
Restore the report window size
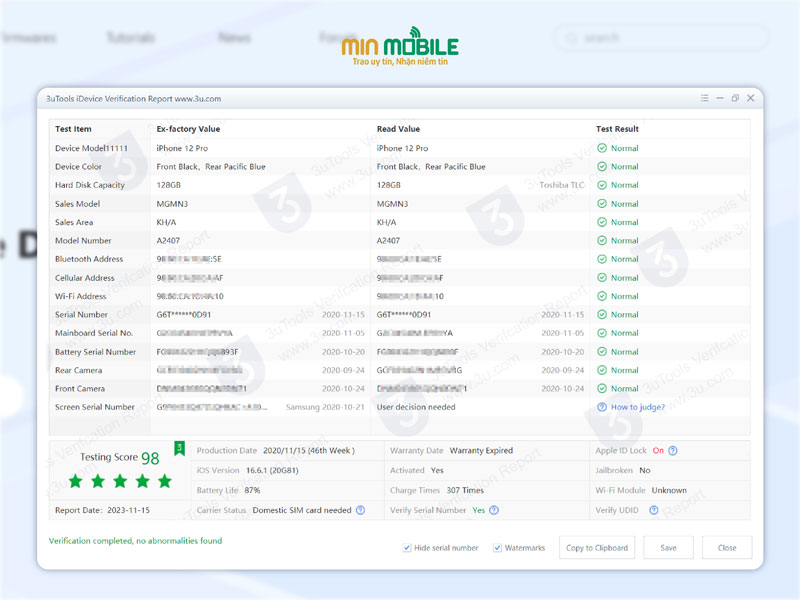click(x=735, y=98)
